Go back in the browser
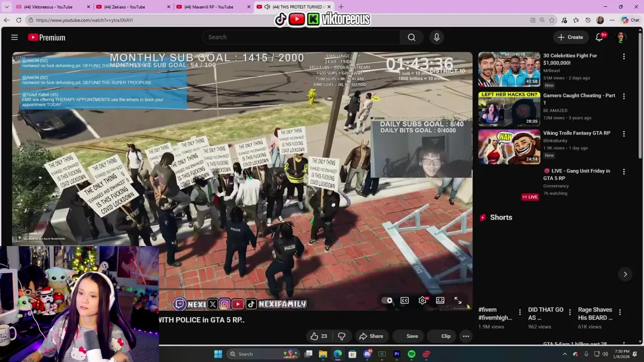Screen dimensions: 644x362 click(7, 20)
